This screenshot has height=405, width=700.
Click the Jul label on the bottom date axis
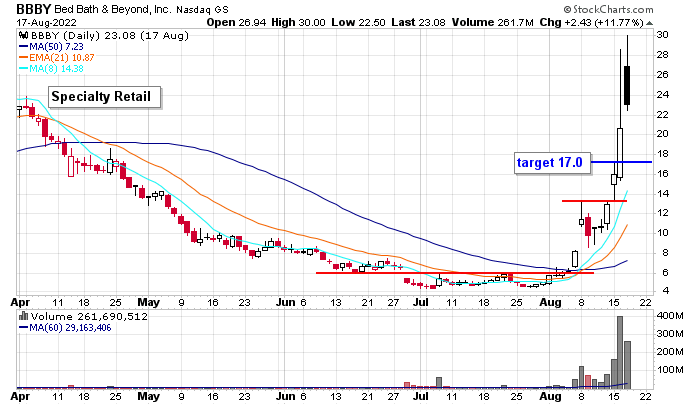coord(421,396)
